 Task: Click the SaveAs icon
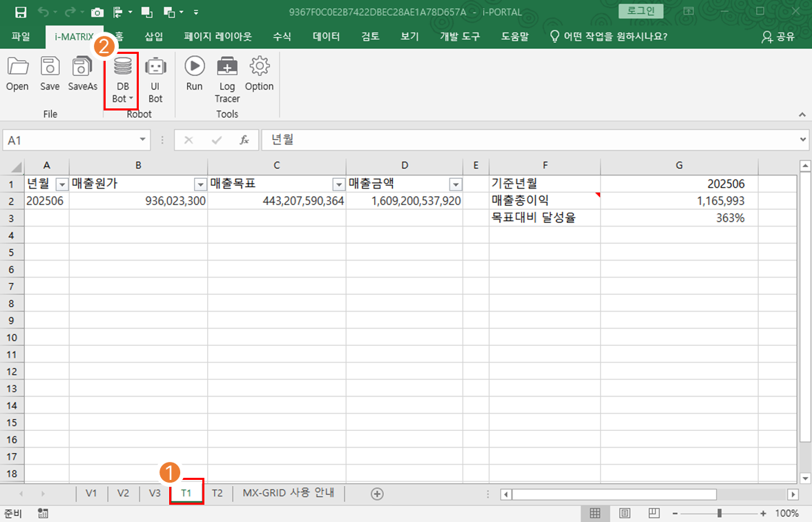click(82, 74)
